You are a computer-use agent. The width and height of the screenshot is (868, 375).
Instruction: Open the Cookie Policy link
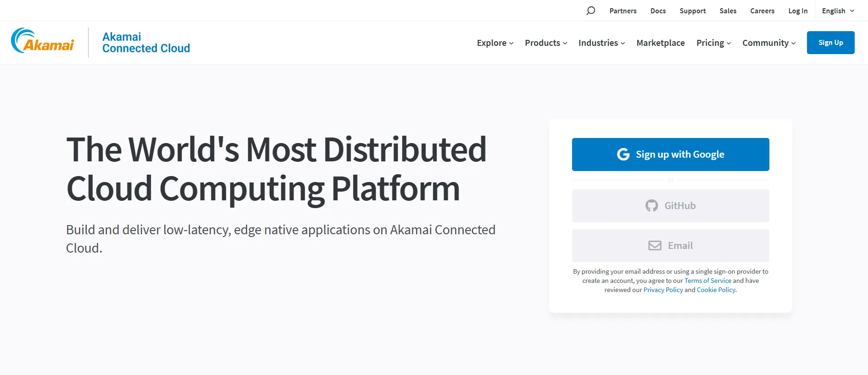(716, 290)
